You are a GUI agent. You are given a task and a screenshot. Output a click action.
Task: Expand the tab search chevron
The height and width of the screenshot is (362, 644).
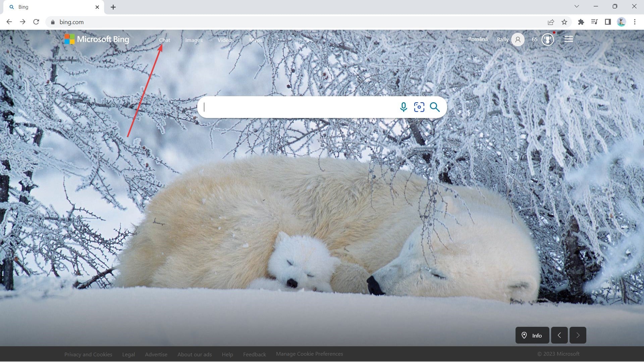[x=577, y=6]
